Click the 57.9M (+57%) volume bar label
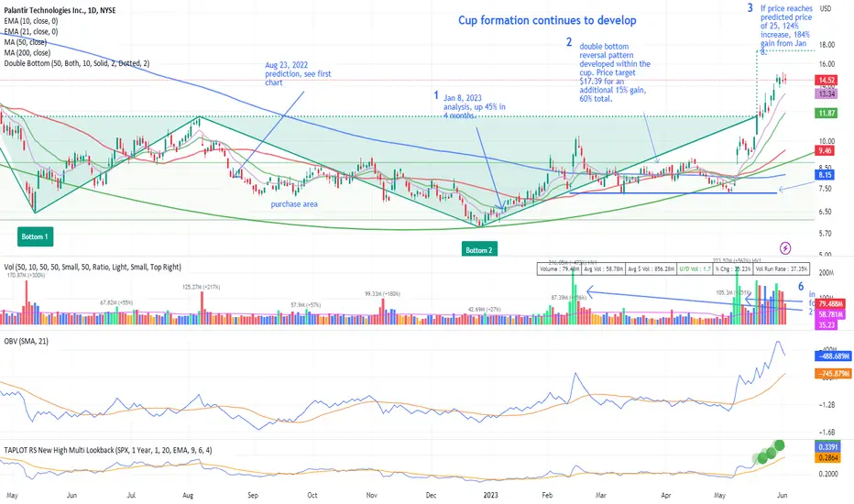This screenshot has width=854, height=504. coord(305,305)
